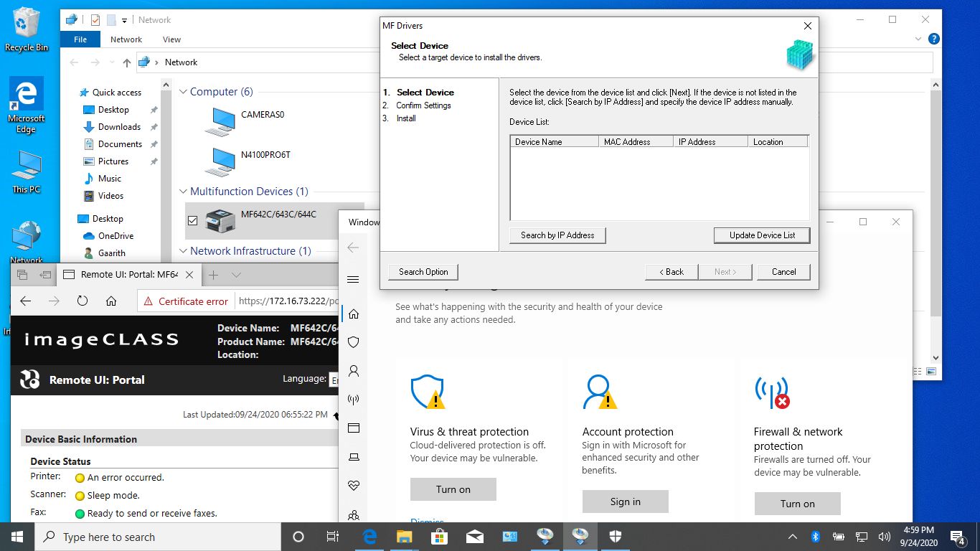Click the Update Device List button
Image resolution: width=980 pixels, height=551 pixels.
(762, 235)
